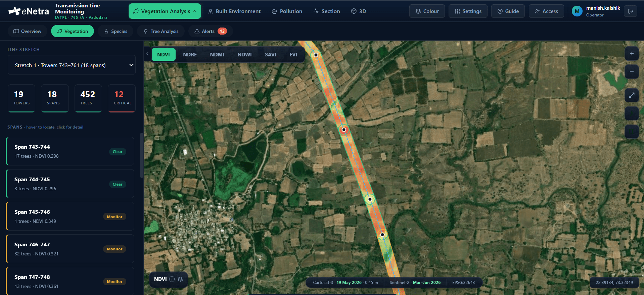Open the Access panel
The image size is (644, 295).
[546, 11]
